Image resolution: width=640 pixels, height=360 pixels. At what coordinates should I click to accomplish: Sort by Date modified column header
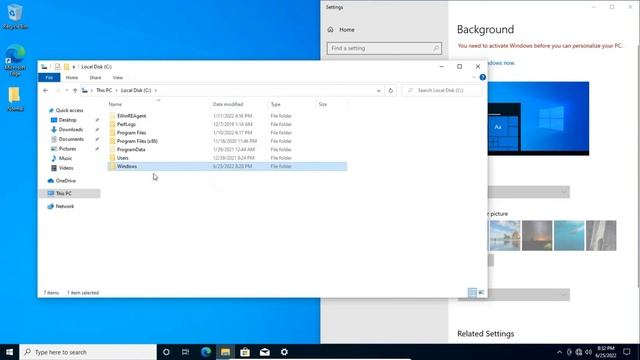239,104
